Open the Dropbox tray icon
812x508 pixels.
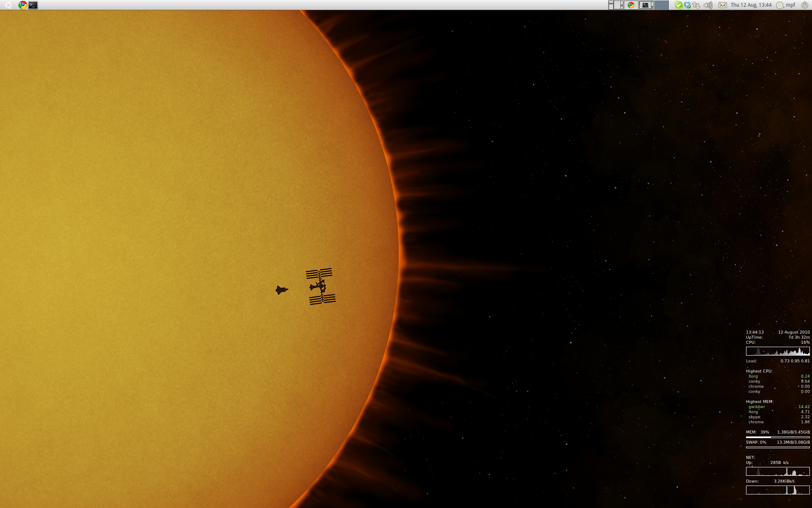click(687, 5)
